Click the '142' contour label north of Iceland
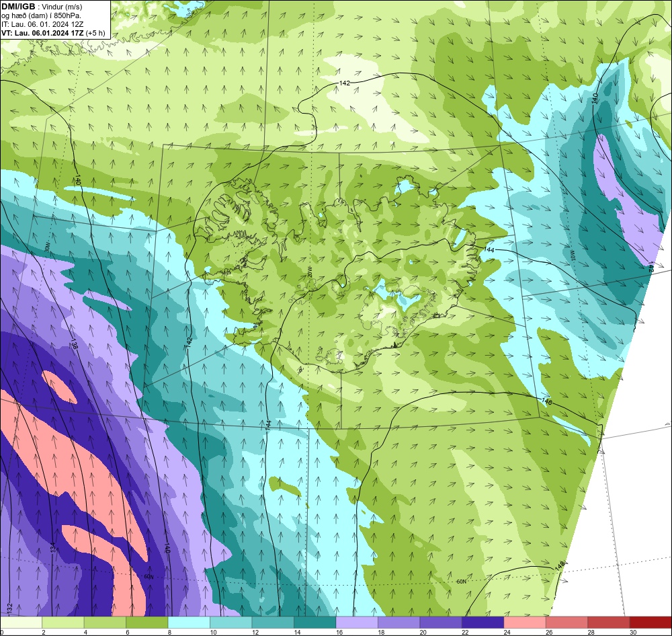Image resolution: width=672 pixels, height=636 pixels. click(345, 83)
